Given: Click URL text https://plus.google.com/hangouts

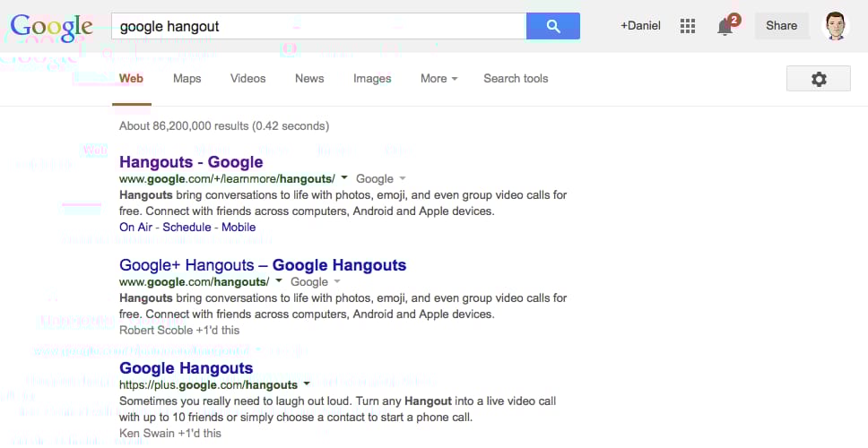Looking at the screenshot, I should point(208,384).
